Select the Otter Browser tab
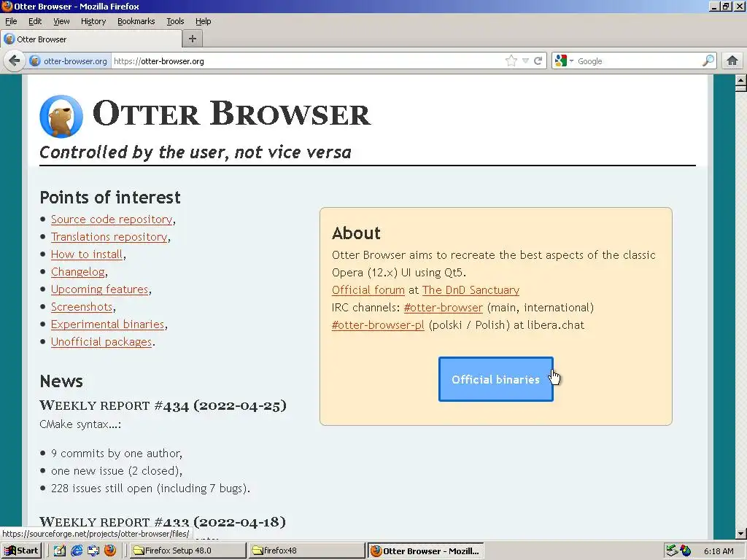 click(91, 39)
